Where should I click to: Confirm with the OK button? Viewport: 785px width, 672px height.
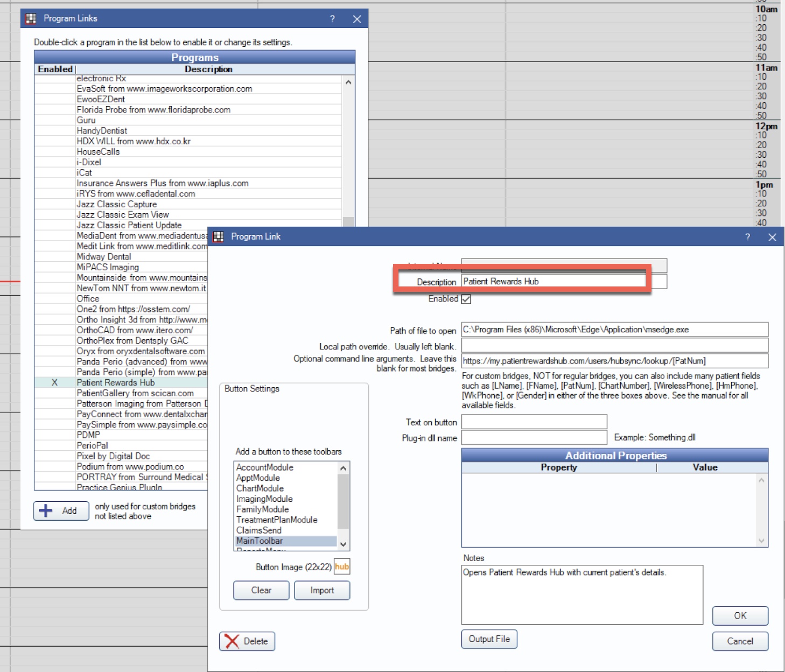[x=740, y=615]
